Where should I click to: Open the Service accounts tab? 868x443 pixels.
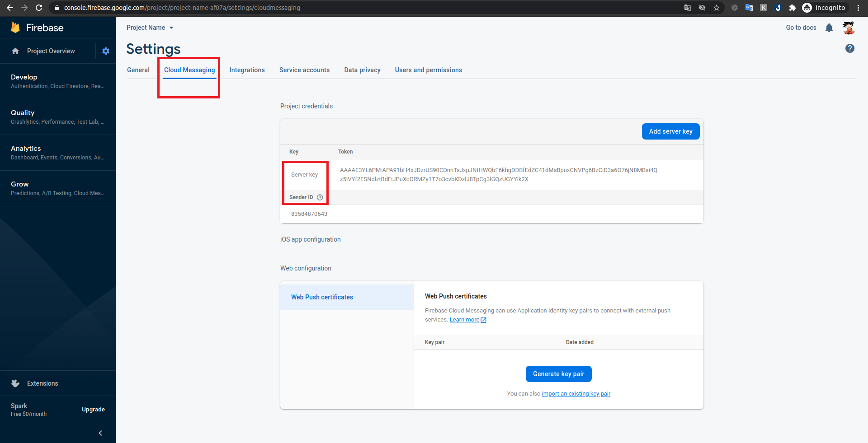click(304, 70)
